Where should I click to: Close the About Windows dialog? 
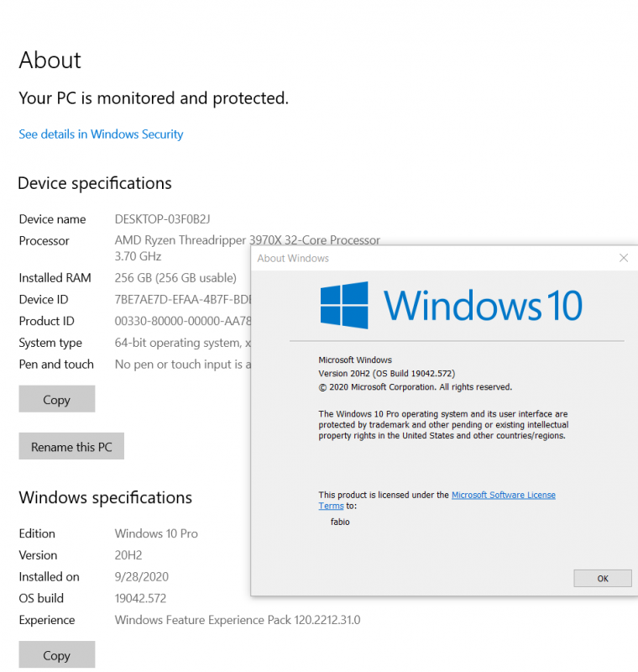click(624, 258)
